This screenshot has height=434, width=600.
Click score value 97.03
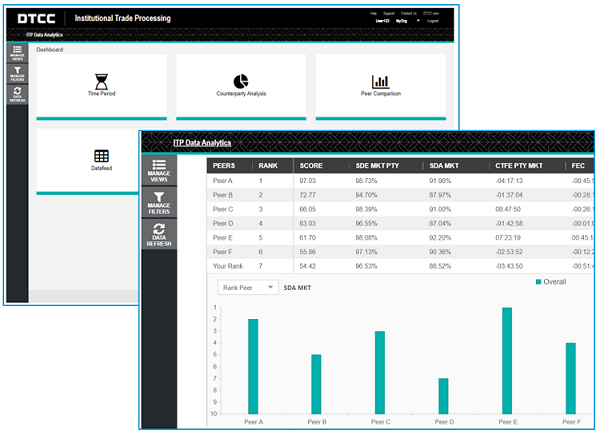pyautogui.click(x=308, y=181)
